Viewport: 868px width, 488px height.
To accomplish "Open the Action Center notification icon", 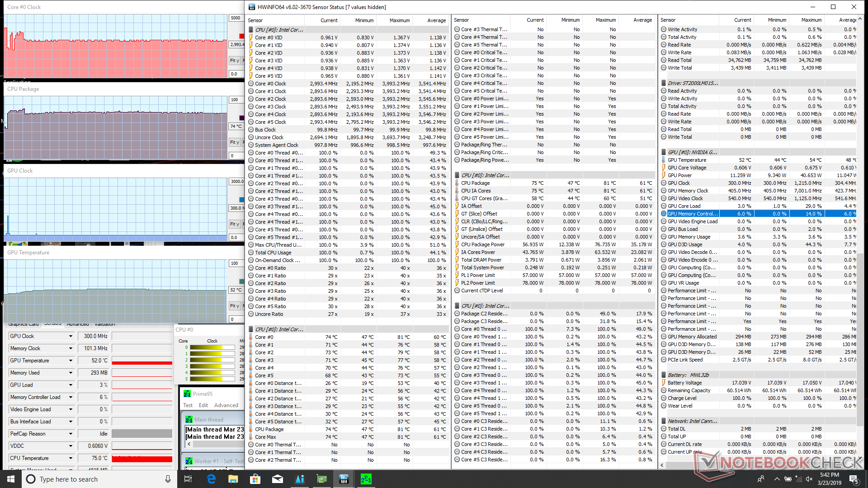I will click(x=854, y=479).
